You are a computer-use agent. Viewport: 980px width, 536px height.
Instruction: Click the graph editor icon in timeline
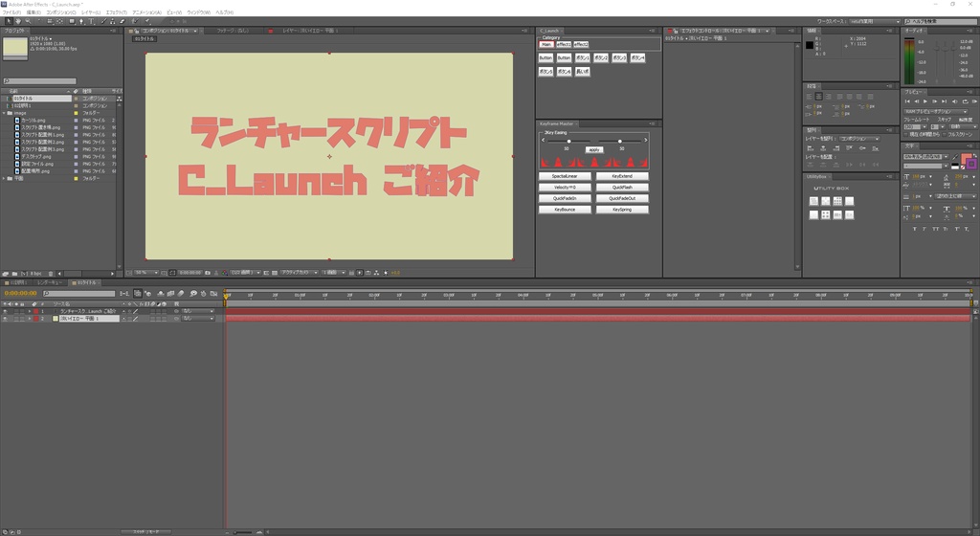(213, 294)
